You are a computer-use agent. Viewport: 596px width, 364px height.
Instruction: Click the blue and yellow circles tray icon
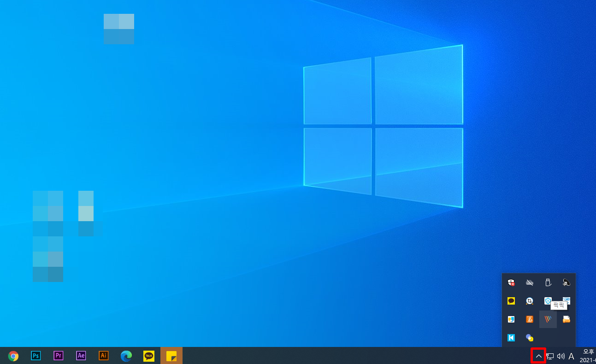pyautogui.click(x=530, y=338)
